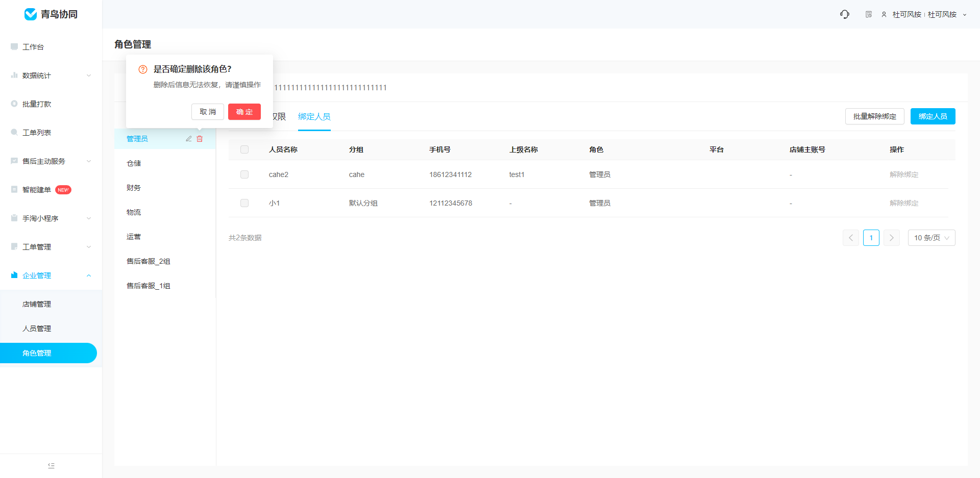Click the 角色管理 page title
Viewport: 980px width, 478px height.
point(133,44)
